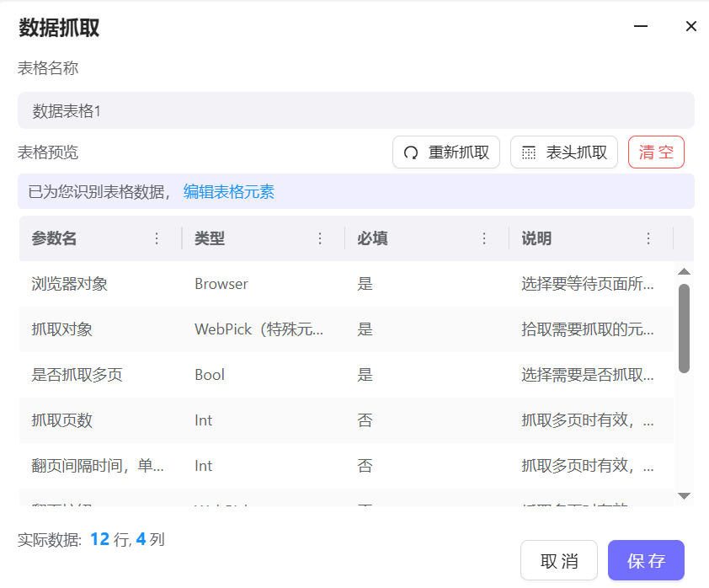
Task: Open the 说明 column three-dot menu
Action: (x=648, y=238)
